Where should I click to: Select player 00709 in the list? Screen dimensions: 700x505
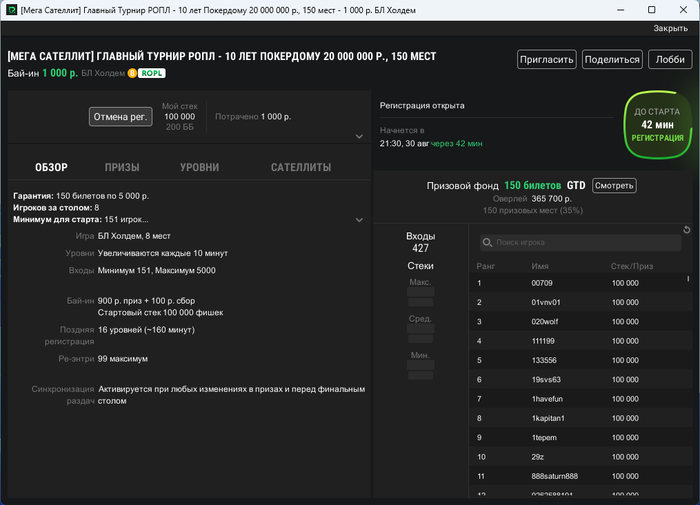580,283
